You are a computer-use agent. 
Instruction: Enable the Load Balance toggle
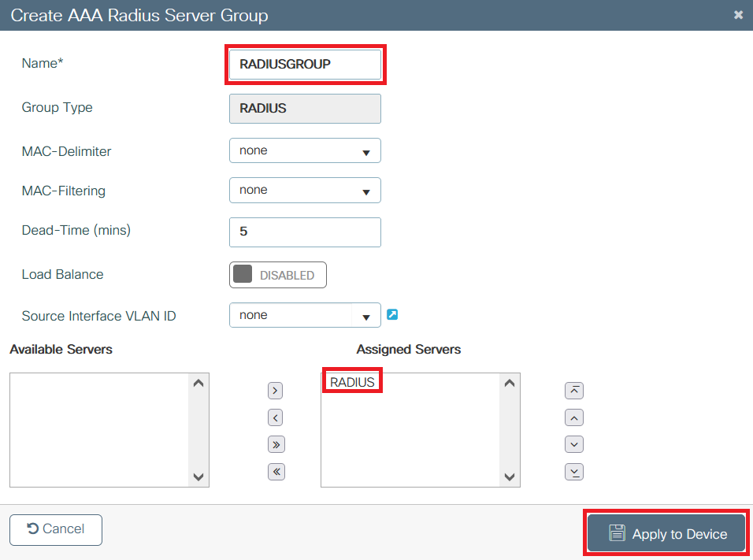277,274
